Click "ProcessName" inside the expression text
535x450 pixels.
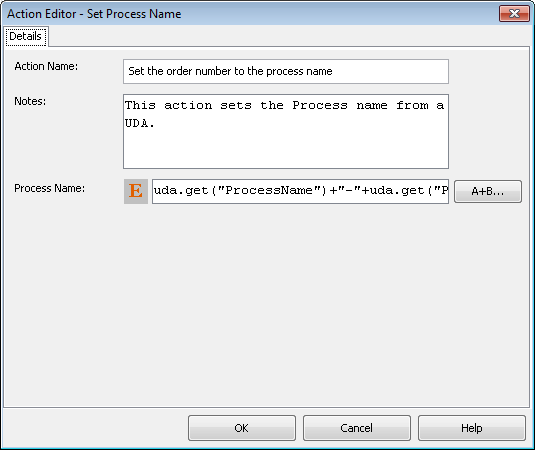[269, 190]
